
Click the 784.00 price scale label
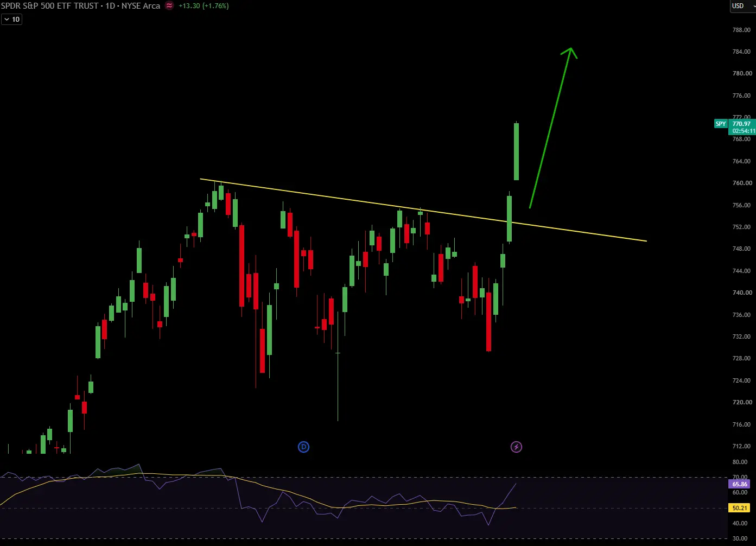pos(742,52)
